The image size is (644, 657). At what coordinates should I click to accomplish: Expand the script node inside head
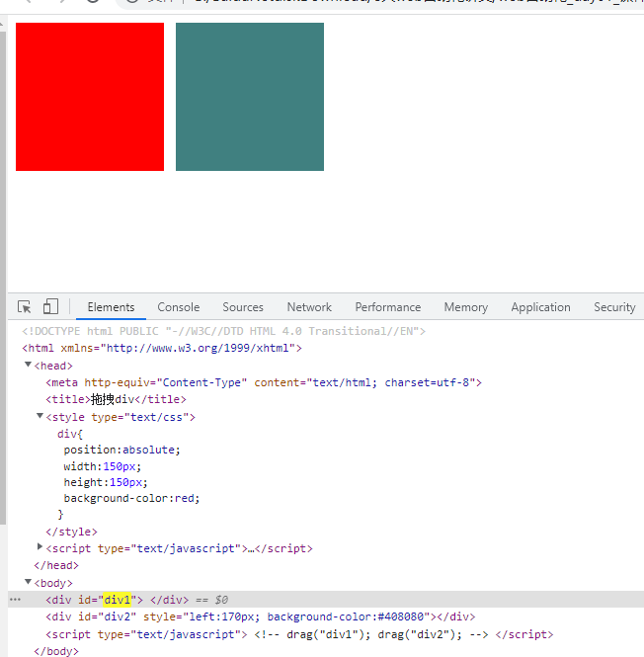point(40,546)
